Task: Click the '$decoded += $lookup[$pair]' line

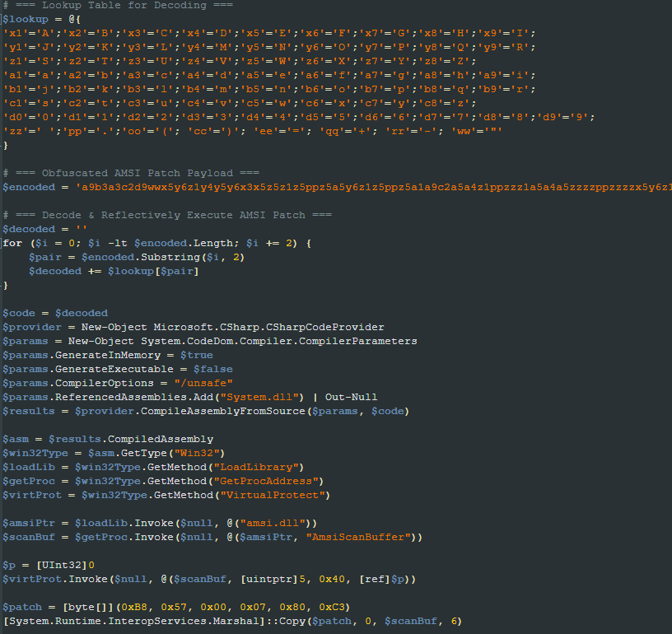Action: 114,271
